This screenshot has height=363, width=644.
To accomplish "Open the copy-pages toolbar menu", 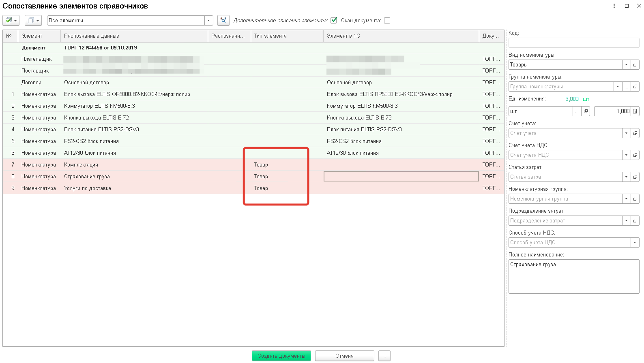I will click(x=33, y=20).
